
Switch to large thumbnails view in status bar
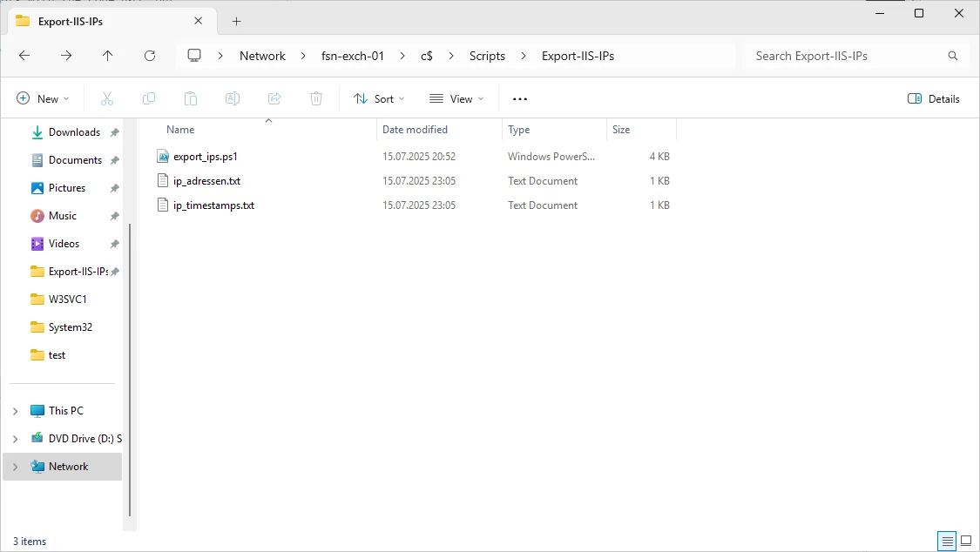[x=965, y=541]
